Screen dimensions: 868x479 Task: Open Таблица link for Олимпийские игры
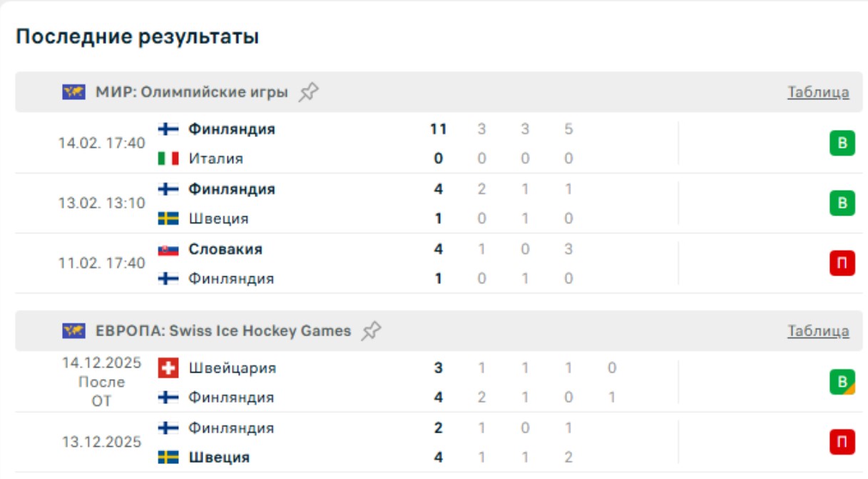[x=818, y=92]
